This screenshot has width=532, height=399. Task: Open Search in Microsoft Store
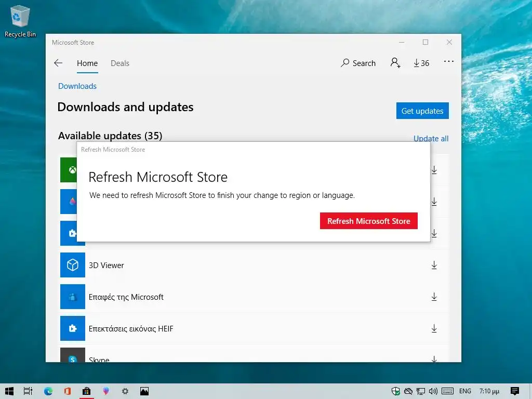[x=358, y=63]
